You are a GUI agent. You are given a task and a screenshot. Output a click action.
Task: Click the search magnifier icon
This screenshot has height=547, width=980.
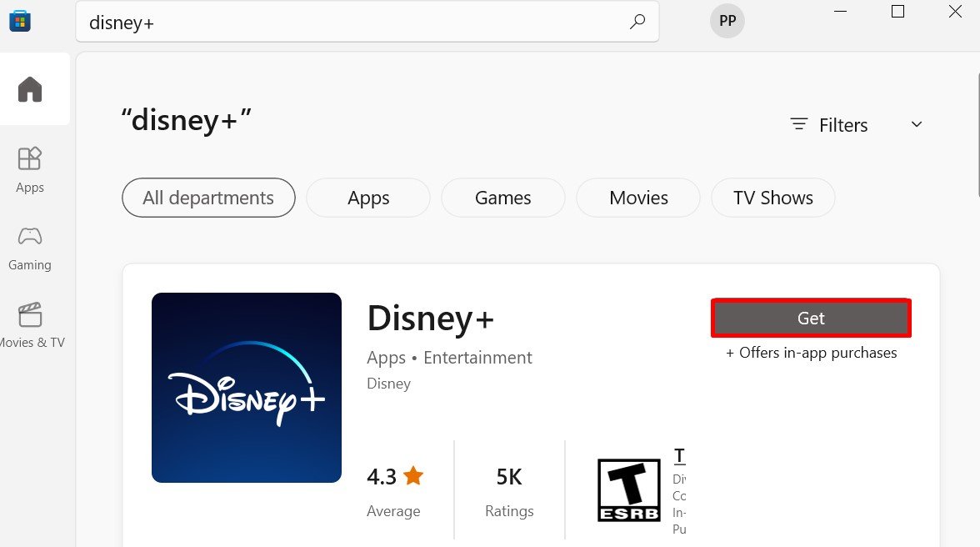tap(637, 22)
